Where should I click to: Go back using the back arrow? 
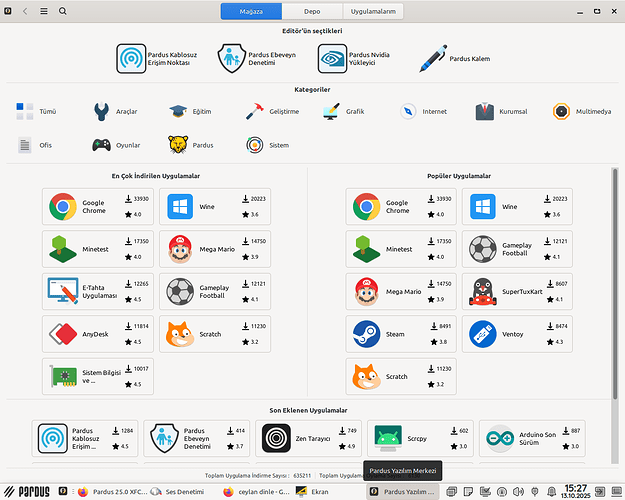(x=27, y=11)
